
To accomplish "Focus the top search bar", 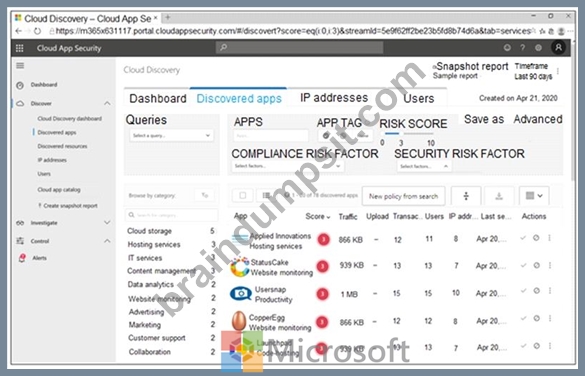I will [x=300, y=47].
